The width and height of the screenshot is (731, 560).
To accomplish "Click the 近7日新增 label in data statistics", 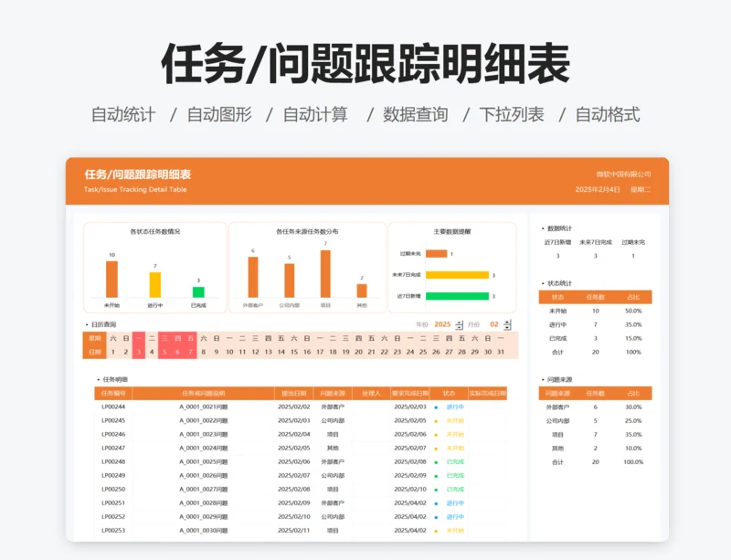I will (557, 242).
